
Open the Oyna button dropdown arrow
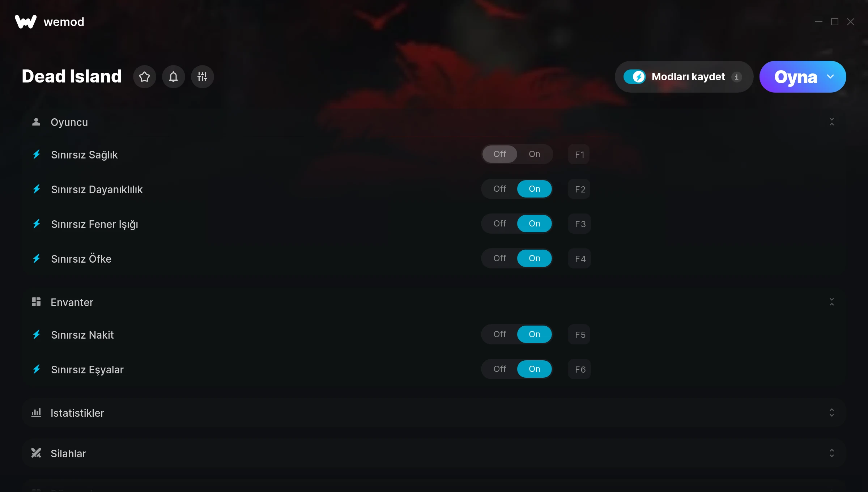click(830, 77)
